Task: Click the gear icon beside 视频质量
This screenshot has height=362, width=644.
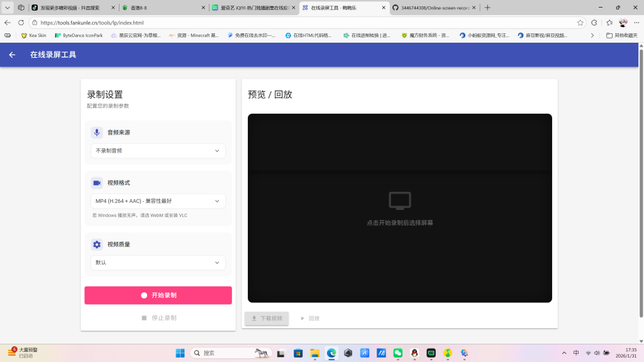Action: coord(97,244)
